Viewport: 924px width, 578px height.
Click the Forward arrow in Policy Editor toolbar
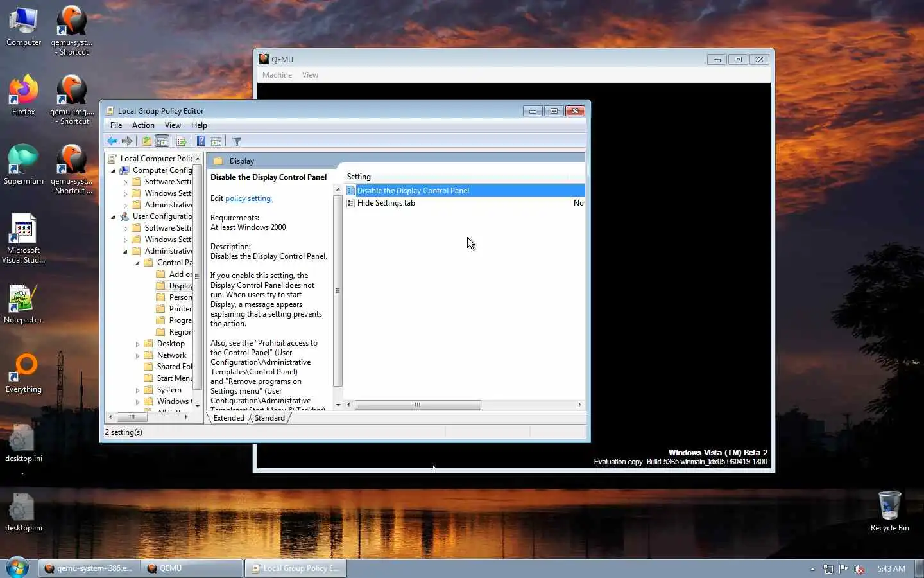pos(127,141)
